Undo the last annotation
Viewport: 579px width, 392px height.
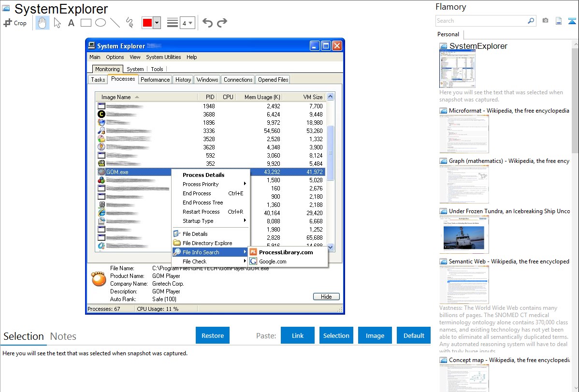(207, 23)
